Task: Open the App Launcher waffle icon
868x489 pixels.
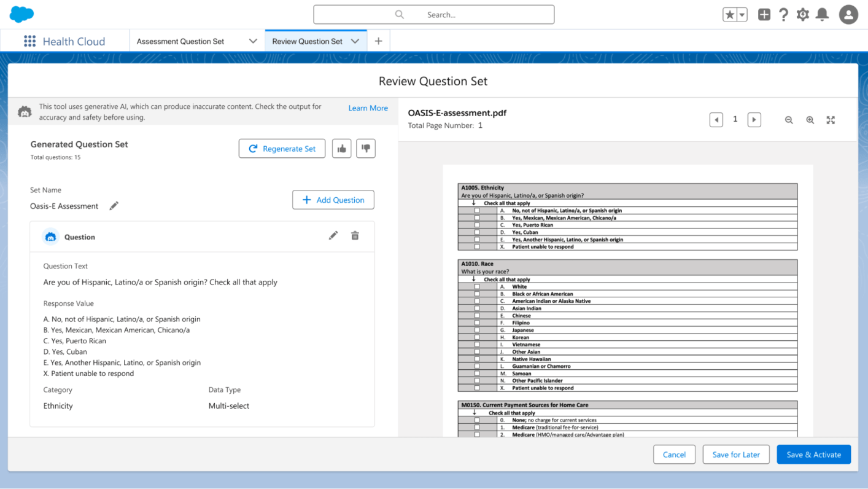Action: pos(29,41)
